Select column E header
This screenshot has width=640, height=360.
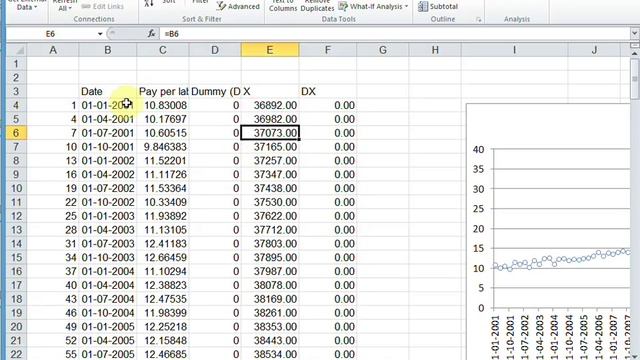pyautogui.click(x=270, y=50)
